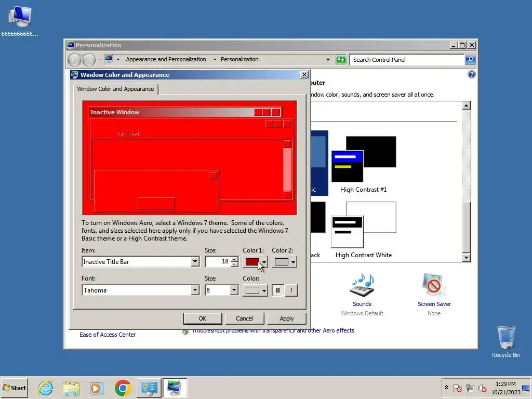Select the Appearance and Personalization breadcrumb
Viewport: 532px width, 399px height.
click(x=166, y=59)
